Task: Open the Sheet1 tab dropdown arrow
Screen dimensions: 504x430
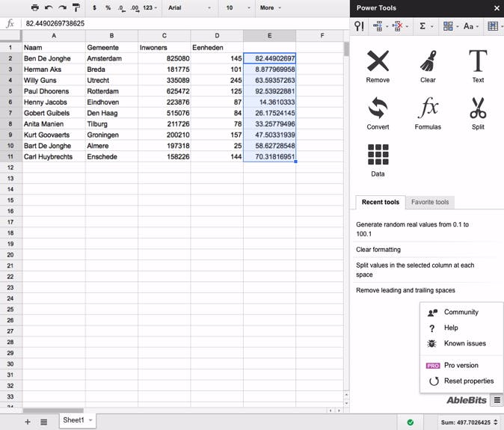Action: click(90, 420)
